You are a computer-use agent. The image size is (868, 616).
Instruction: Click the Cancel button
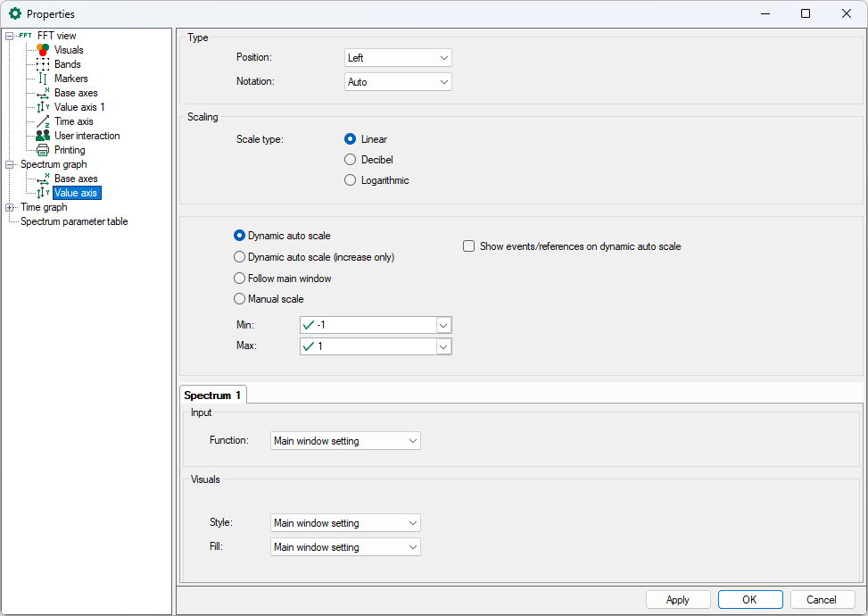(x=821, y=600)
